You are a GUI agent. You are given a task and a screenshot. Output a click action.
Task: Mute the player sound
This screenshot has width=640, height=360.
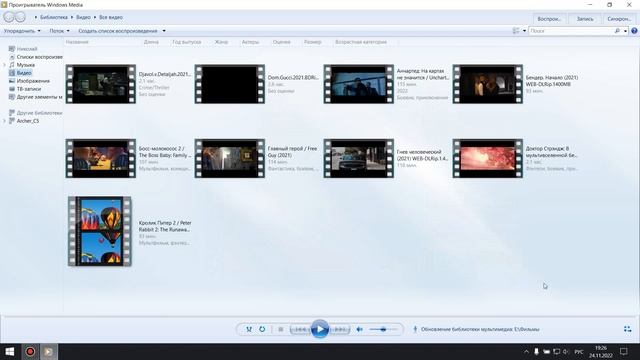[x=360, y=329]
